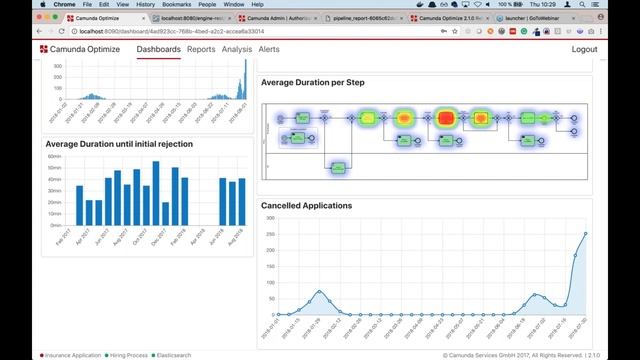Switch to the pipeline_report tab
This screenshot has height=360, width=640.
coord(363,18)
